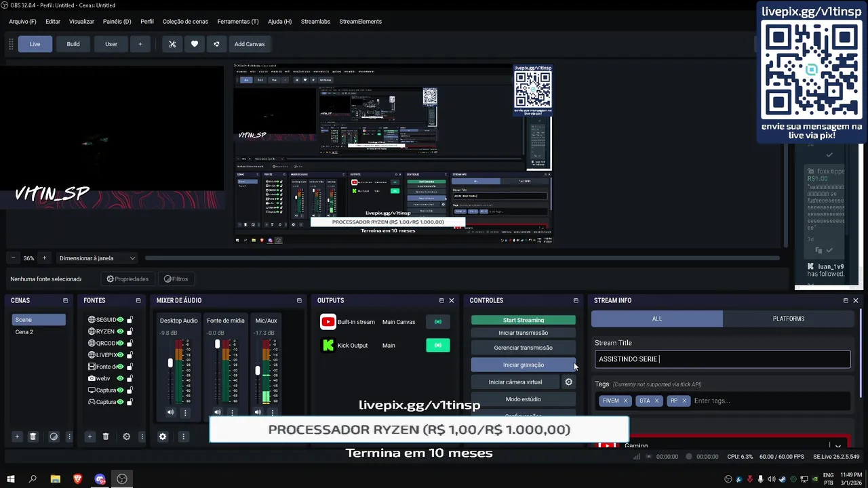The width and height of the screenshot is (868, 488).
Task: Undock the Stream Info panel
Action: [x=846, y=300]
